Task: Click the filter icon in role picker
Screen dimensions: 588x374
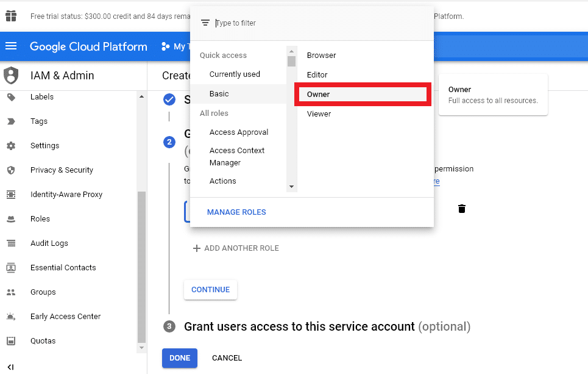Action: tap(205, 23)
